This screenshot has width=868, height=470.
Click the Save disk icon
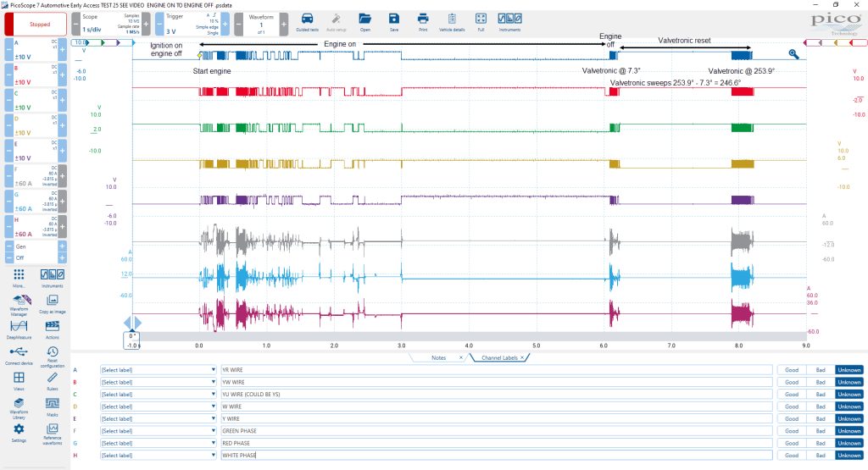click(x=393, y=21)
